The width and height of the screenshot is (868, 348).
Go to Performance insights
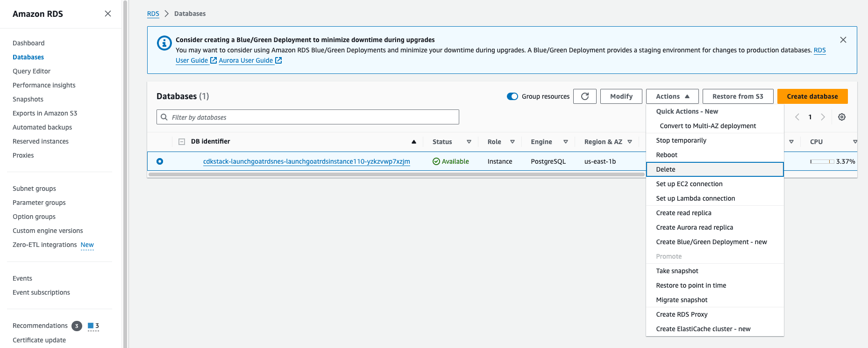pos(44,85)
